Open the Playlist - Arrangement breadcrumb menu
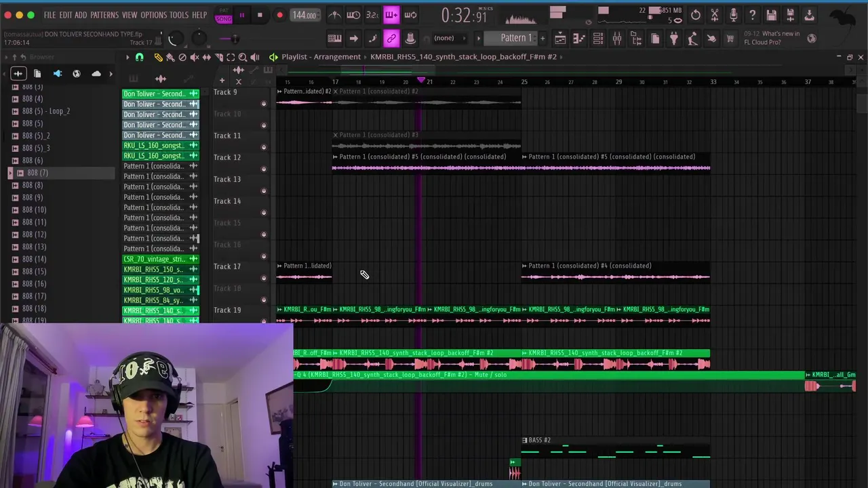 click(321, 57)
